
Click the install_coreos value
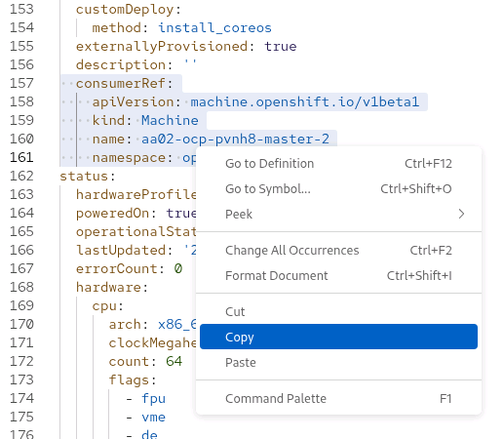click(214, 28)
